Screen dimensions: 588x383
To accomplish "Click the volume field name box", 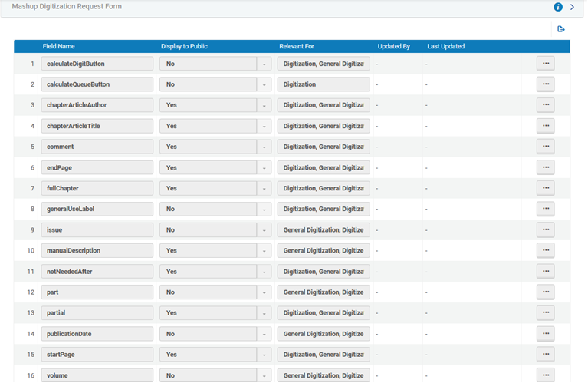I will pyautogui.click(x=97, y=375).
